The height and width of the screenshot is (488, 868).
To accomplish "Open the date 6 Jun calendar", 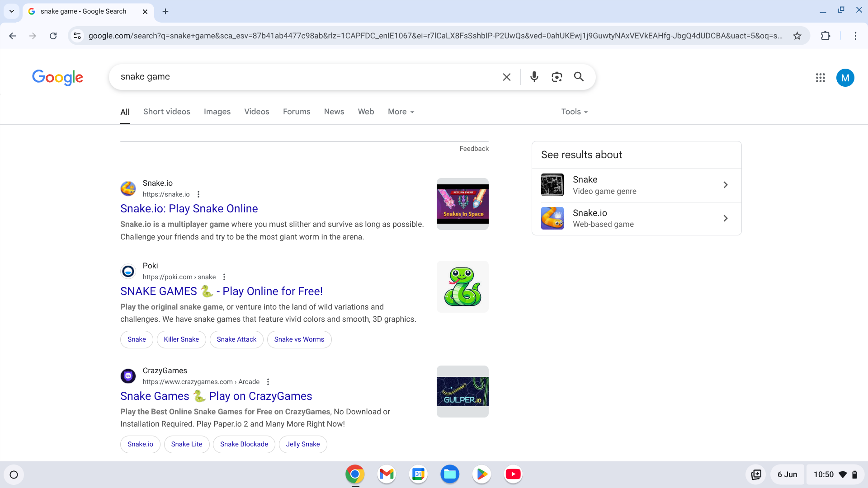I will 788,474.
